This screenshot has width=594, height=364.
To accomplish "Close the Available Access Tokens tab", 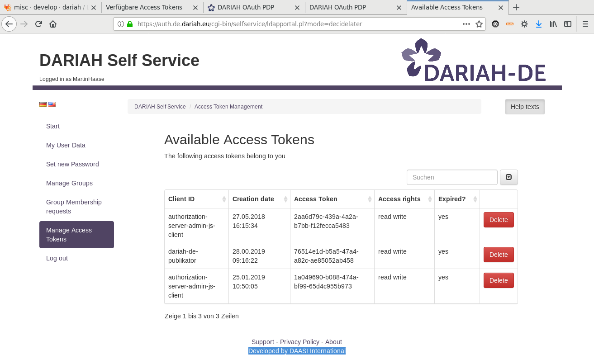I will 501,8.
